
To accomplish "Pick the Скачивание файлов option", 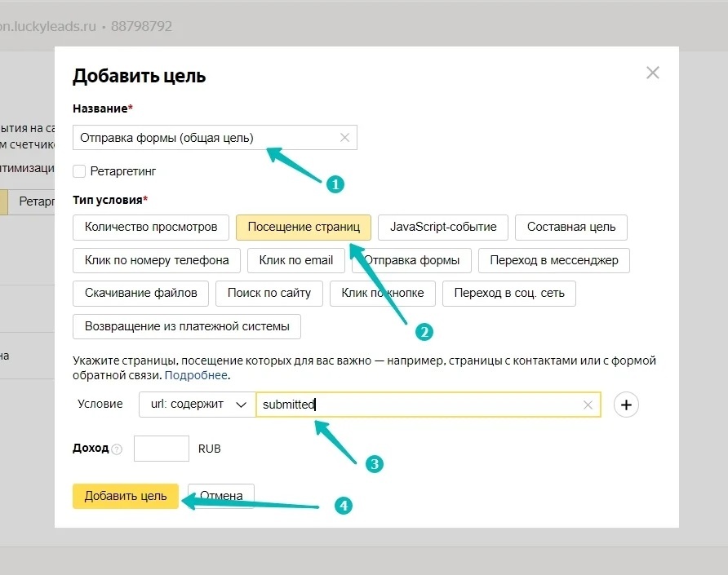I will pyautogui.click(x=140, y=294).
